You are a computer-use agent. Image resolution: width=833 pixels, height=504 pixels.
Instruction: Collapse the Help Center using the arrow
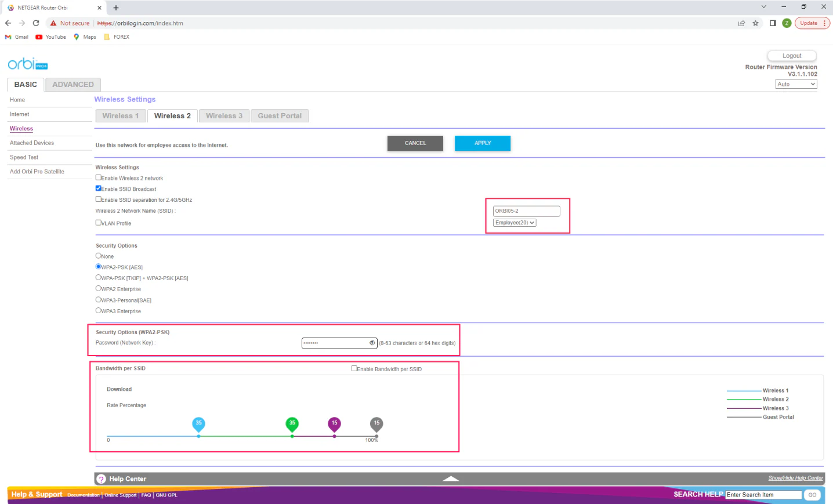coord(451,479)
